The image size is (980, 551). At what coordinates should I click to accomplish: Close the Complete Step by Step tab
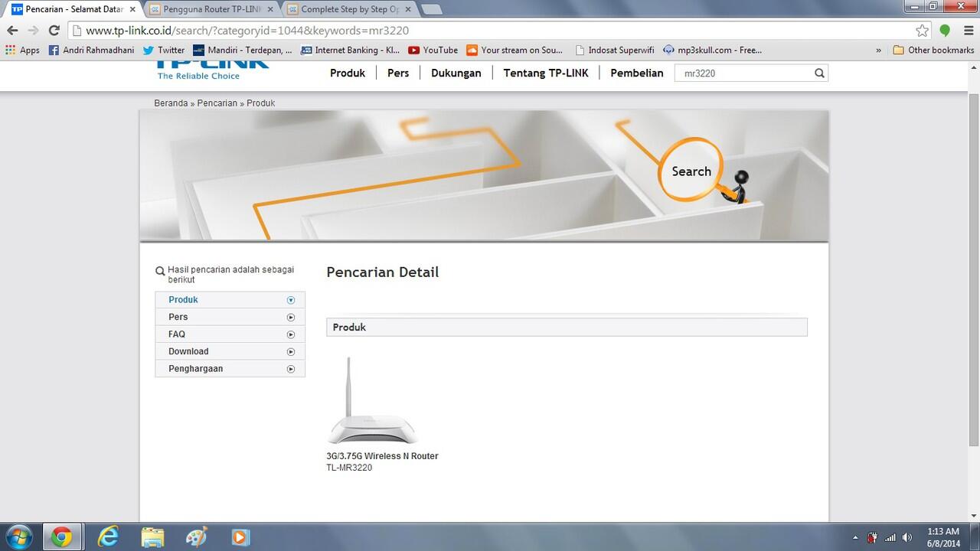407,9
